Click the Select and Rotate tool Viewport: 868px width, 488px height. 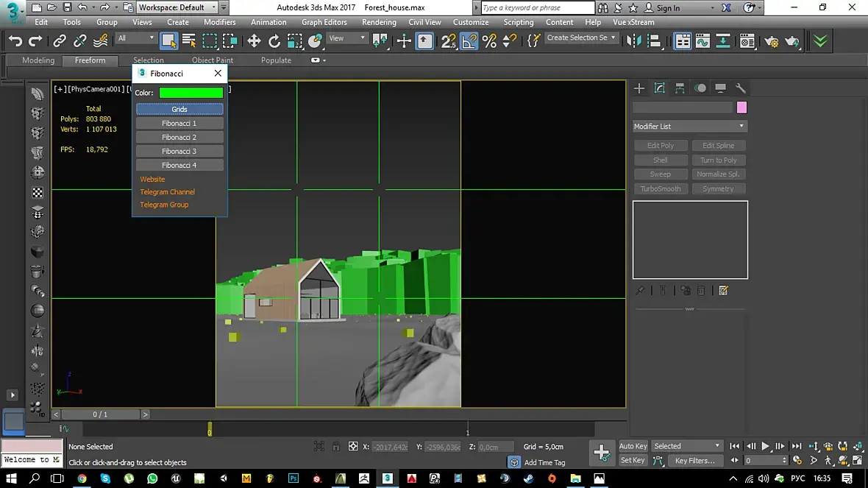pyautogui.click(x=274, y=41)
